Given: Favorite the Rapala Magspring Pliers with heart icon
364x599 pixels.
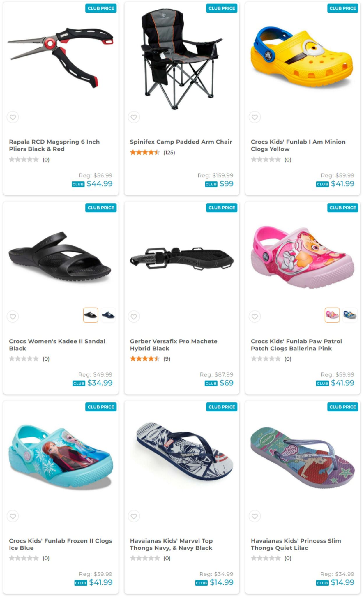Looking at the screenshot, I should pyautogui.click(x=13, y=117).
